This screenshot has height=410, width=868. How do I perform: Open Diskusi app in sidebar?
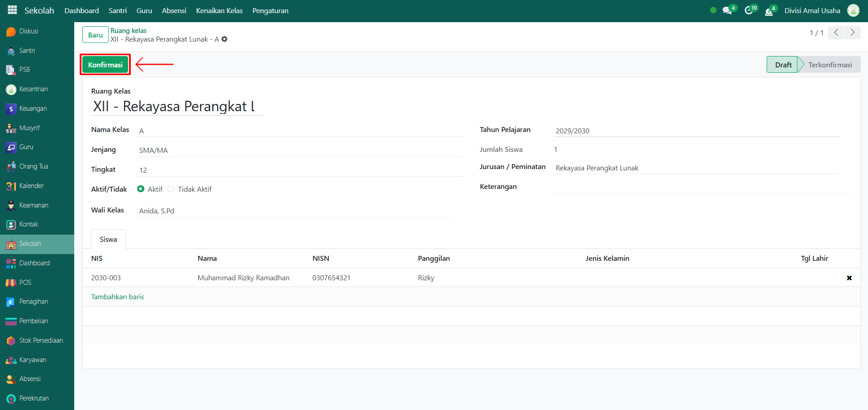tap(29, 31)
